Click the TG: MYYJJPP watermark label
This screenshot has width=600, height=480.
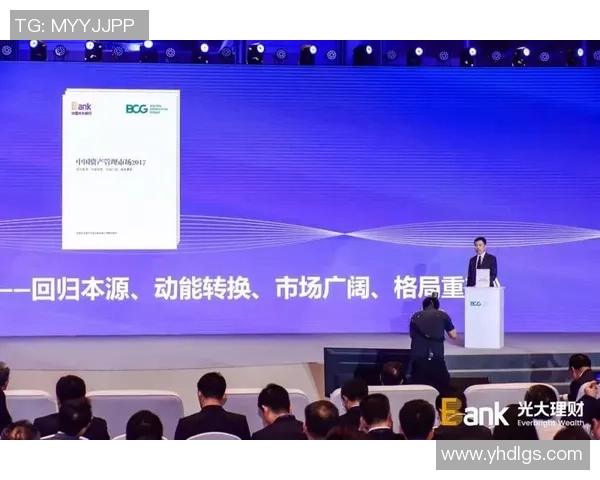point(75,25)
